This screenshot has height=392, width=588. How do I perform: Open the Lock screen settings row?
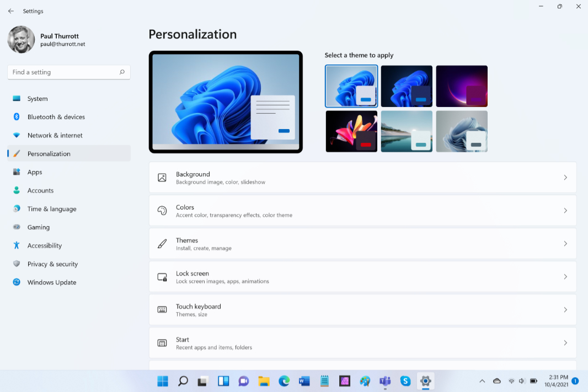point(362,277)
